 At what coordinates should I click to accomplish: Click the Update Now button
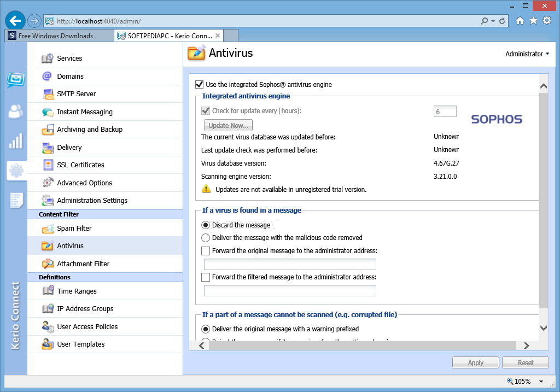[228, 126]
